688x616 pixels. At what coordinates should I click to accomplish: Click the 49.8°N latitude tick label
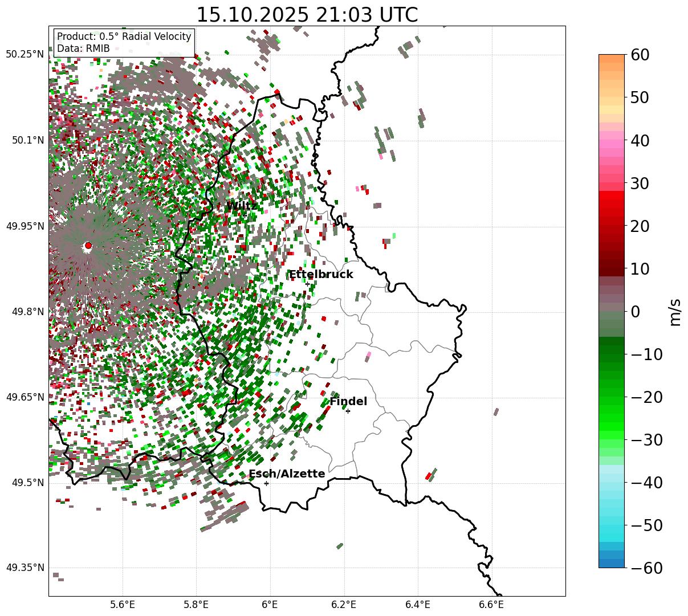pyautogui.click(x=27, y=312)
